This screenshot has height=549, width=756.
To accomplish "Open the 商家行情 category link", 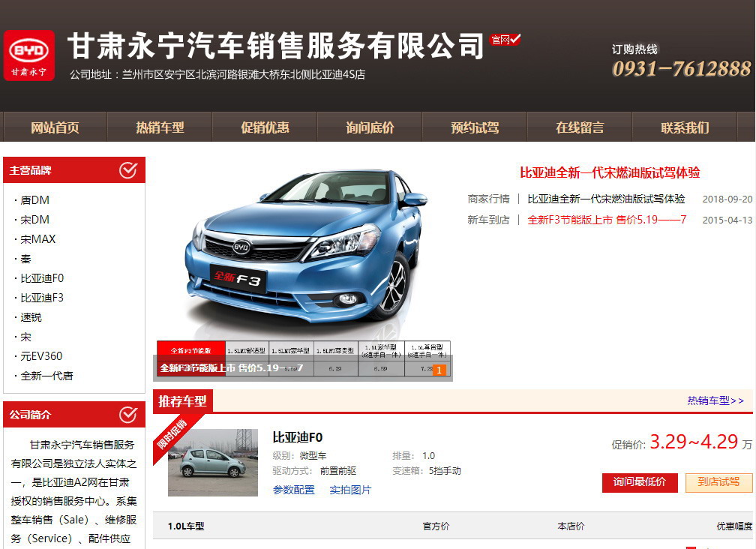I will [488, 199].
